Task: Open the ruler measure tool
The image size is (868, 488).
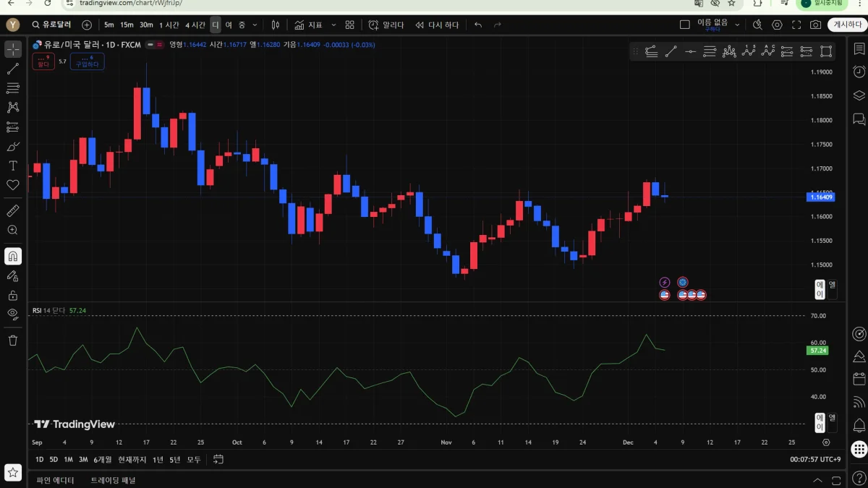Action: pos(13,211)
